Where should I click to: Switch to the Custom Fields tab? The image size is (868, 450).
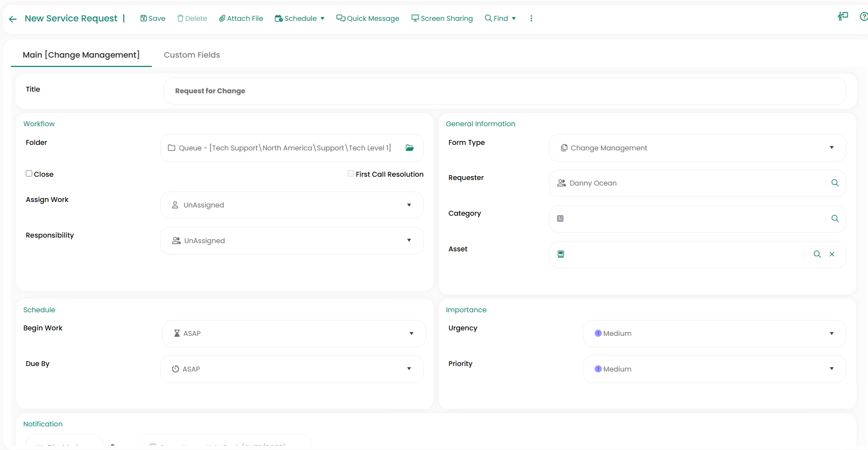pos(192,55)
